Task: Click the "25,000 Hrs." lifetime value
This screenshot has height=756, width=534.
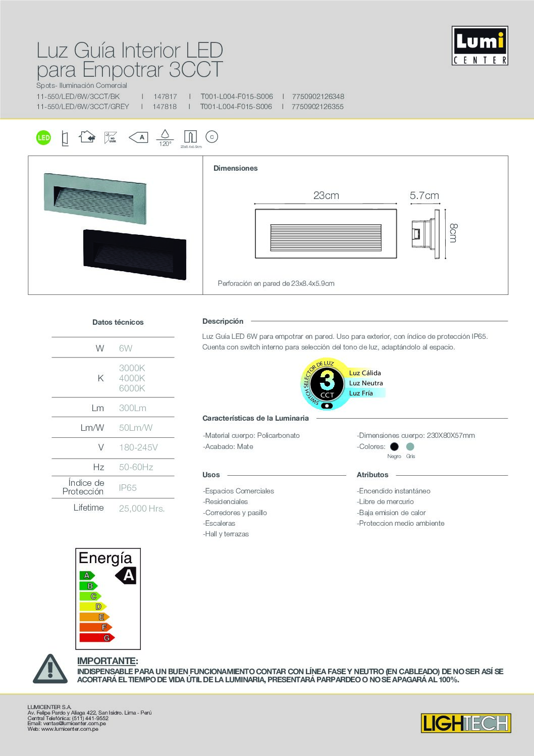Action: pos(142,509)
